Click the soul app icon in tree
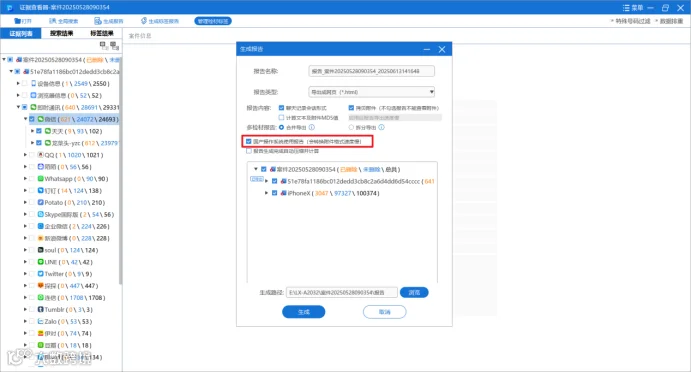 [40, 250]
